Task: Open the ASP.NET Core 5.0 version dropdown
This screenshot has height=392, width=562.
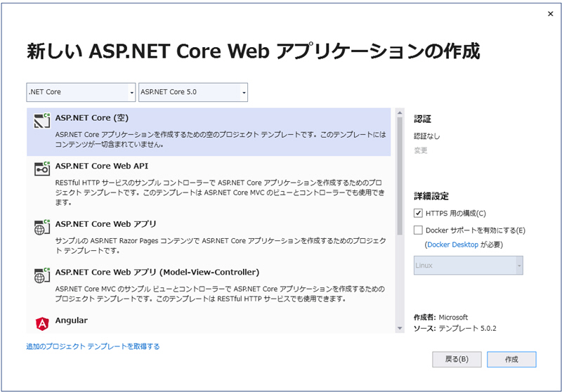Action: (x=193, y=92)
